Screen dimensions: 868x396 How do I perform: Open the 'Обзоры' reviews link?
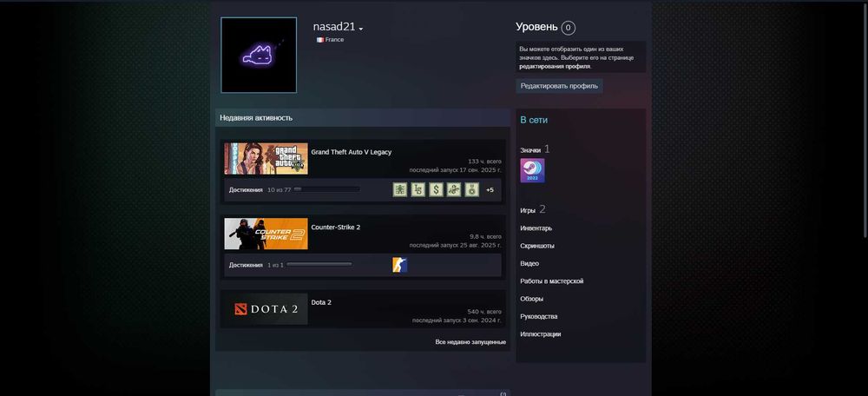[x=531, y=299]
